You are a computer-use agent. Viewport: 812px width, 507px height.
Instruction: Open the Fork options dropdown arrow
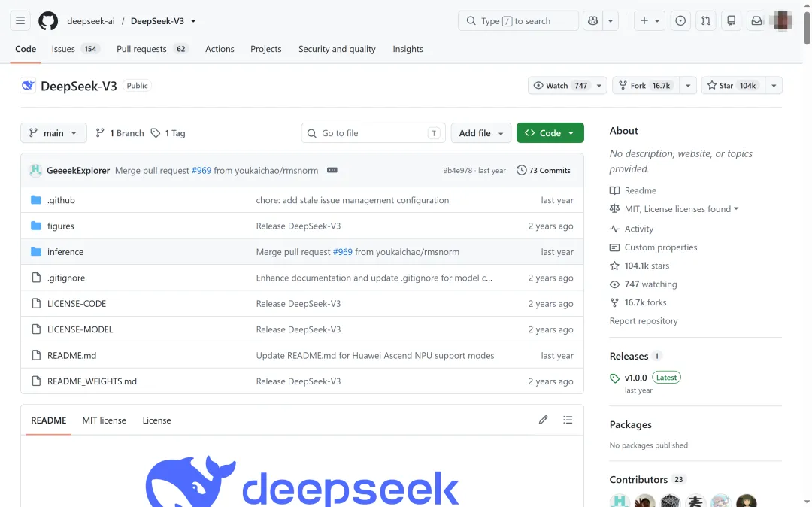[x=688, y=86]
